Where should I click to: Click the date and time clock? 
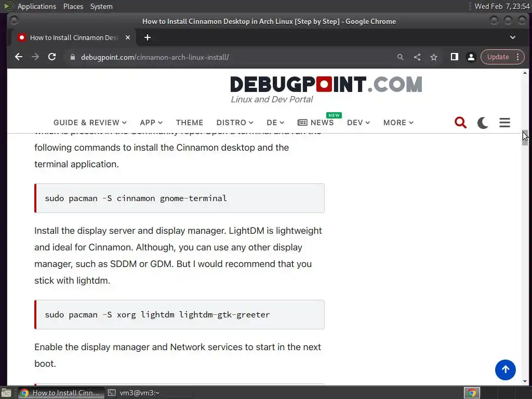[x=502, y=6]
